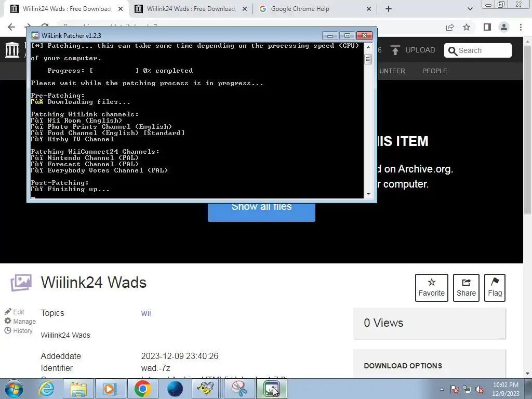Viewport: 532px width, 399px height.
Task: Click the image media type icon beside title
Action: [x=21, y=282]
